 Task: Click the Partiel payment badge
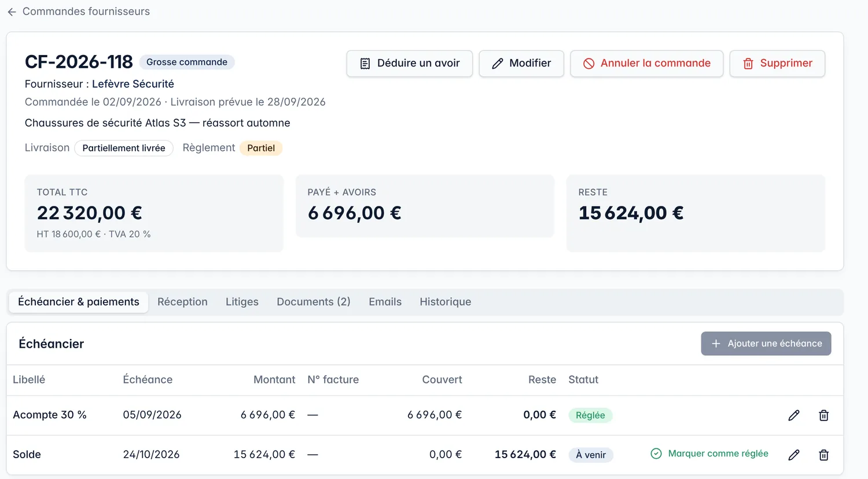pyautogui.click(x=261, y=148)
